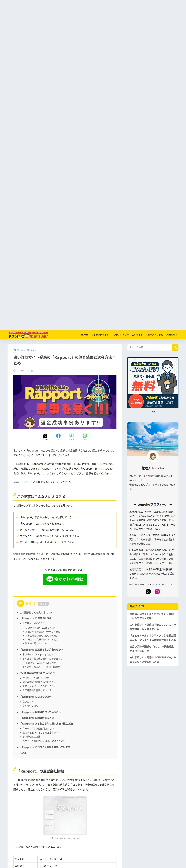The height and width of the screenshot is (868, 186).
Task: Jump to この記事はこんな人にオススメ section
Action: (36, 613)
